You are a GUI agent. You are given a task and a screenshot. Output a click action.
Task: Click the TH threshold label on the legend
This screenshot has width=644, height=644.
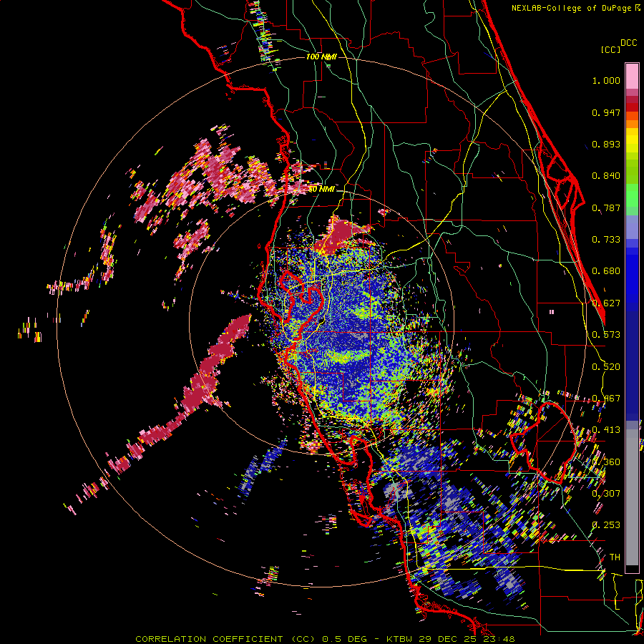(x=615, y=557)
